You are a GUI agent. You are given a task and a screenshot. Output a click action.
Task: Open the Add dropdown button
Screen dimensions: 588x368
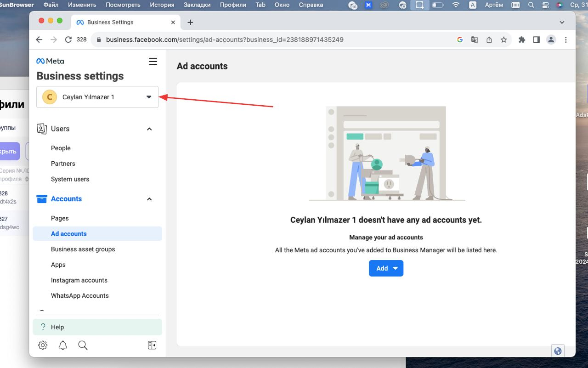point(386,268)
